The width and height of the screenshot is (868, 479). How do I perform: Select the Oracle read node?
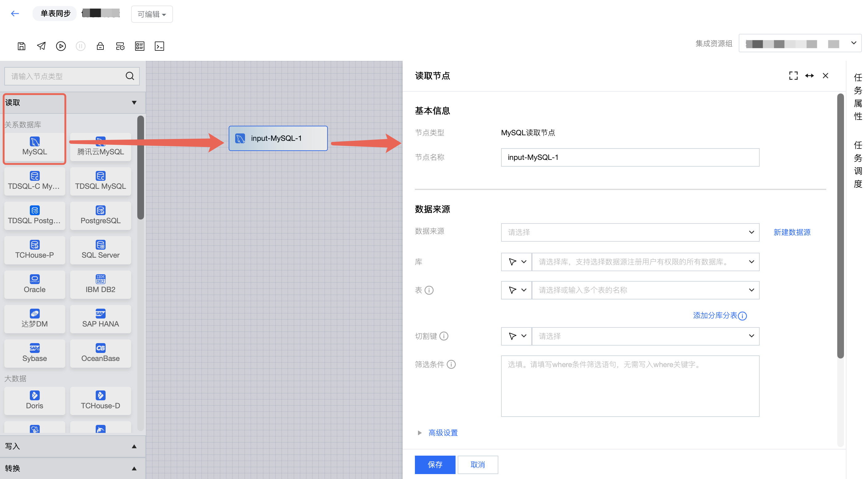[x=34, y=284]
